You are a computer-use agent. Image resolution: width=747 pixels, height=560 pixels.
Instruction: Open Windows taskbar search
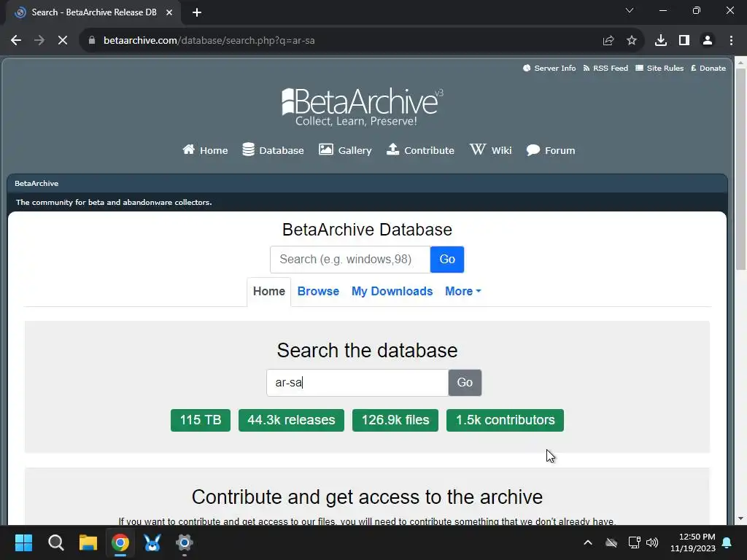[55, 542]
